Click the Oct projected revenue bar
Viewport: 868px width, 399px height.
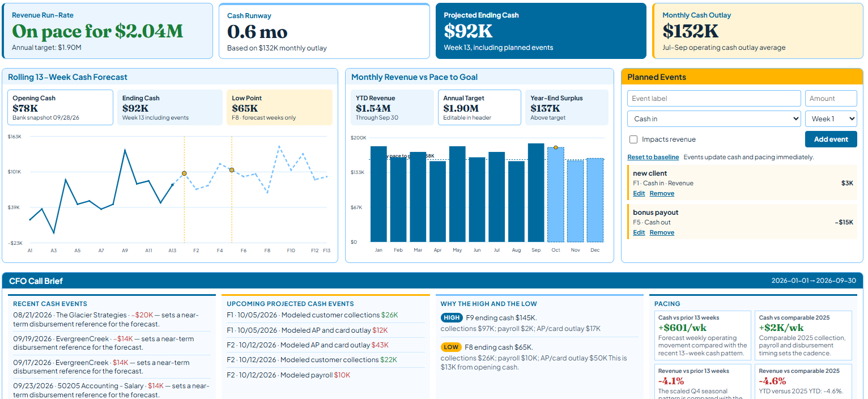[x=556, y=194]
